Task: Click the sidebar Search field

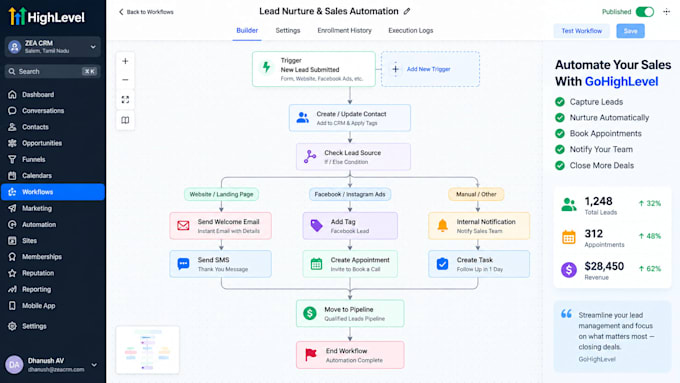Action: (x=52, y=72)
